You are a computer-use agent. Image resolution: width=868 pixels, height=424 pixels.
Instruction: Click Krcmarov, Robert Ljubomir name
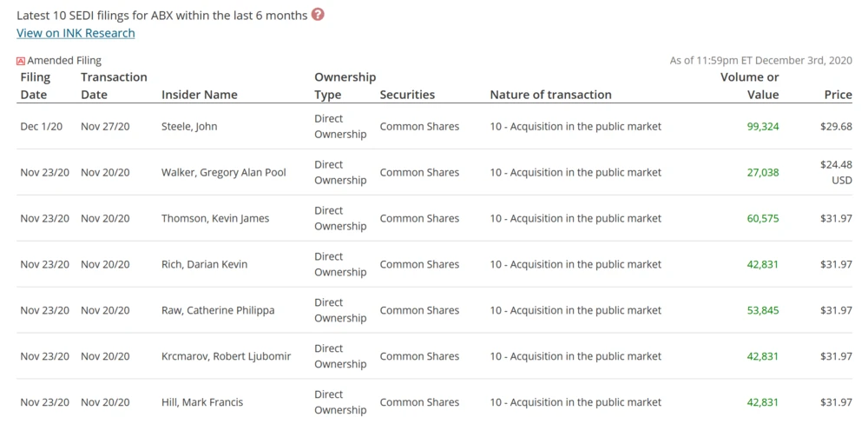226,357
